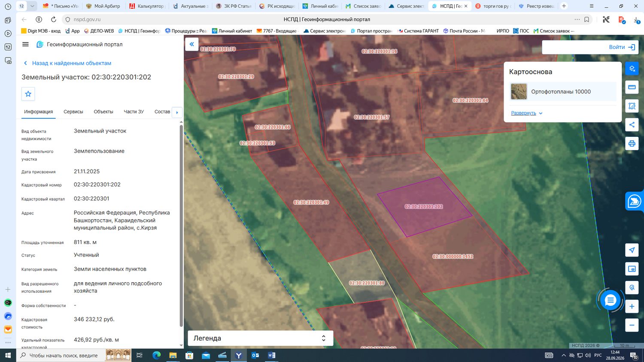Open the Word icon in taskbar
This screenshot has height=362, width=644.
tap(271, 355)
